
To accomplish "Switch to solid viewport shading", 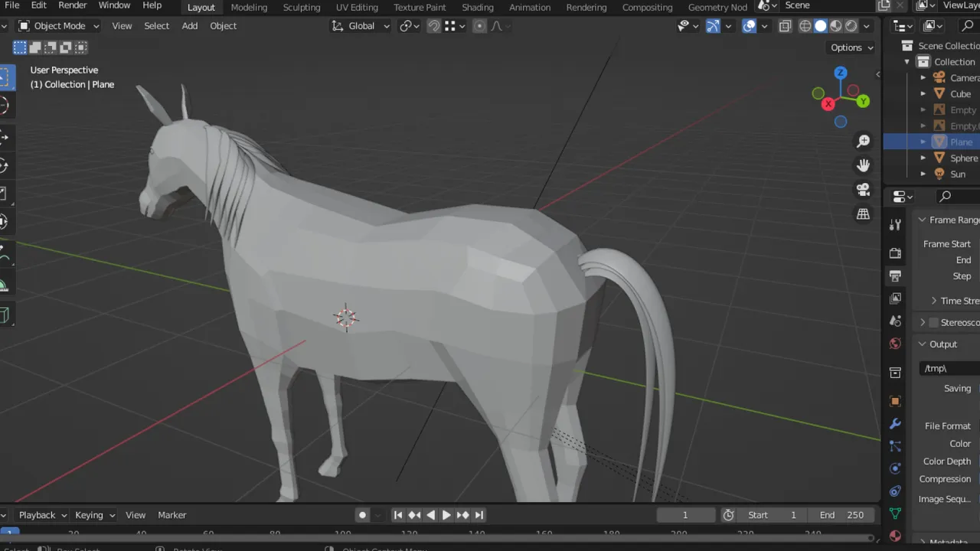I will coord(821,26).
